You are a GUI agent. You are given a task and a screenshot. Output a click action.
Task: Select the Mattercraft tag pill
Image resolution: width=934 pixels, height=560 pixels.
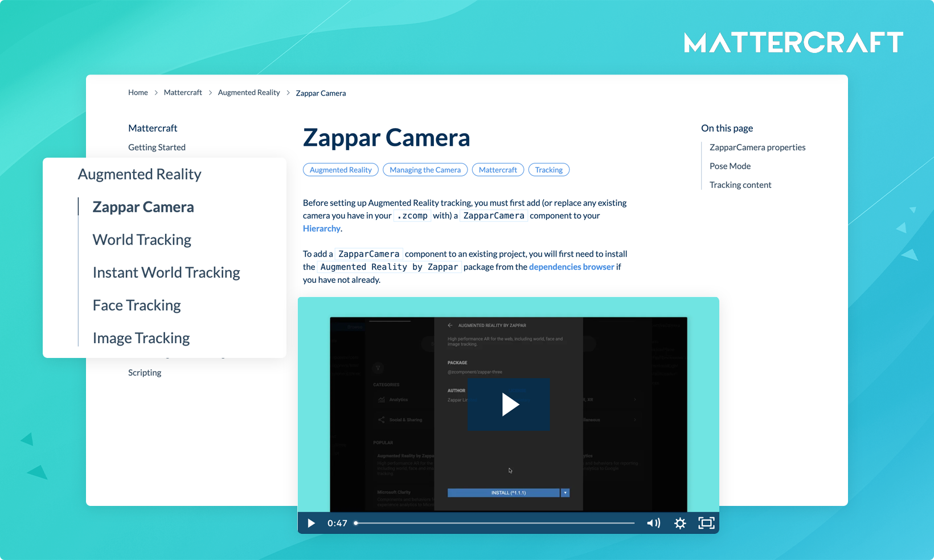pos(498,170)
